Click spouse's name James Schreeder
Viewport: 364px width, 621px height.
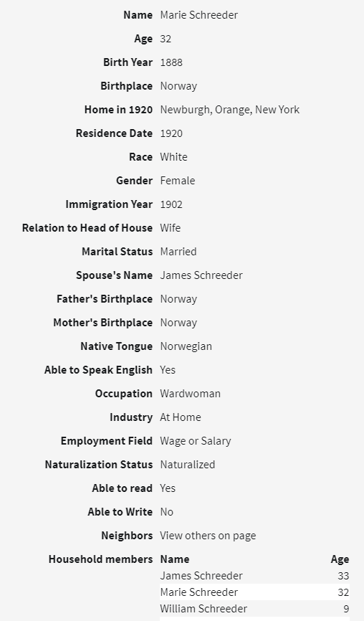[x=201, y=275]
